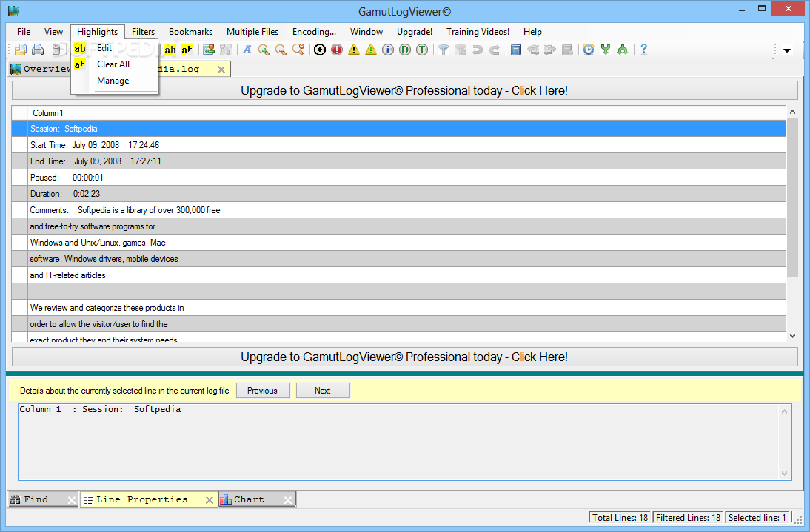Click the green merge arrows icon

[x=623, y=50]
